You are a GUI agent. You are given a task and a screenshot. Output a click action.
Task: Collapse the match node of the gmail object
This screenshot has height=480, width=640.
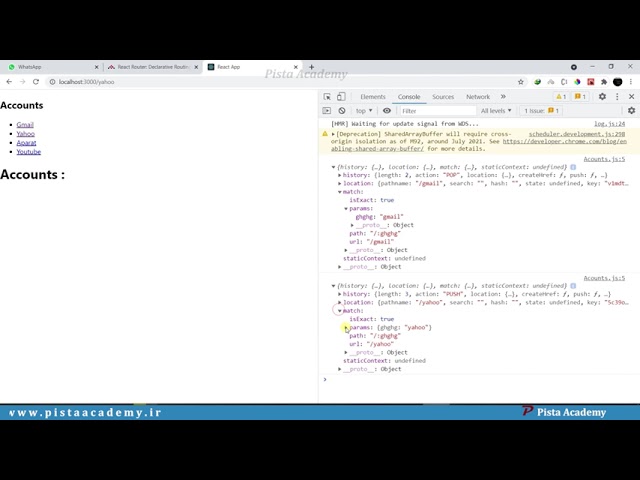pyautogui.click(x=340, y=192)
